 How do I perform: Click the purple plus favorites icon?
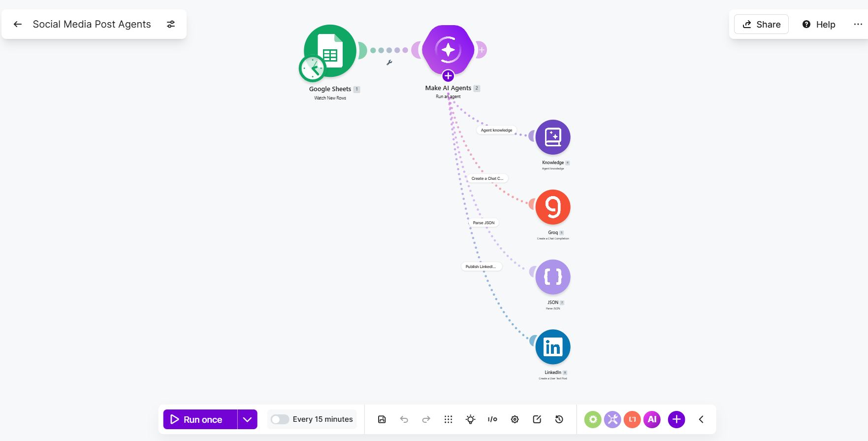point(676,419)
